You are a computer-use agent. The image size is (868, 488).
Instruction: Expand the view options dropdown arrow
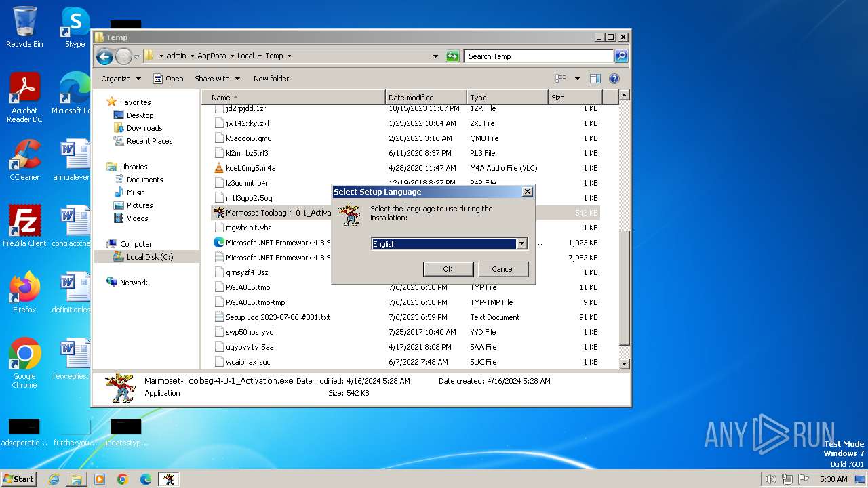point(577,79)
